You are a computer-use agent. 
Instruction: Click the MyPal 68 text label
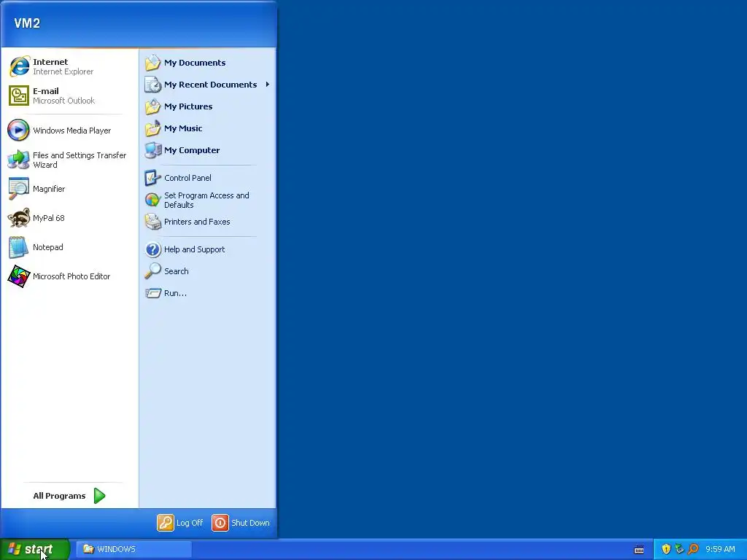[49, 218]
